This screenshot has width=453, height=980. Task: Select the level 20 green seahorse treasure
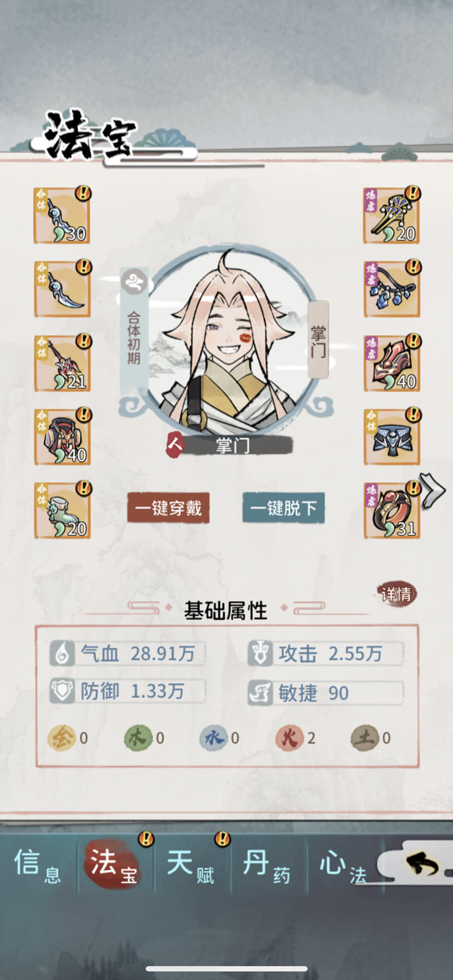62,511
